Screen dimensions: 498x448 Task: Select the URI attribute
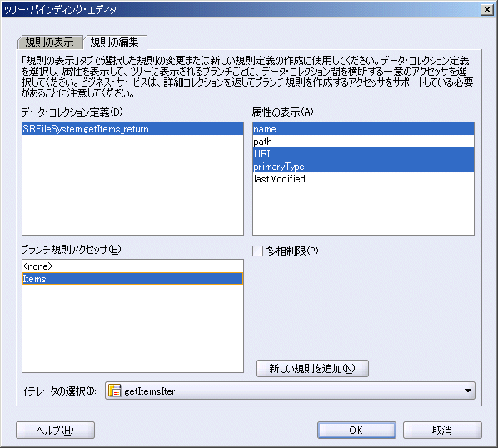(x=363, y=154)
